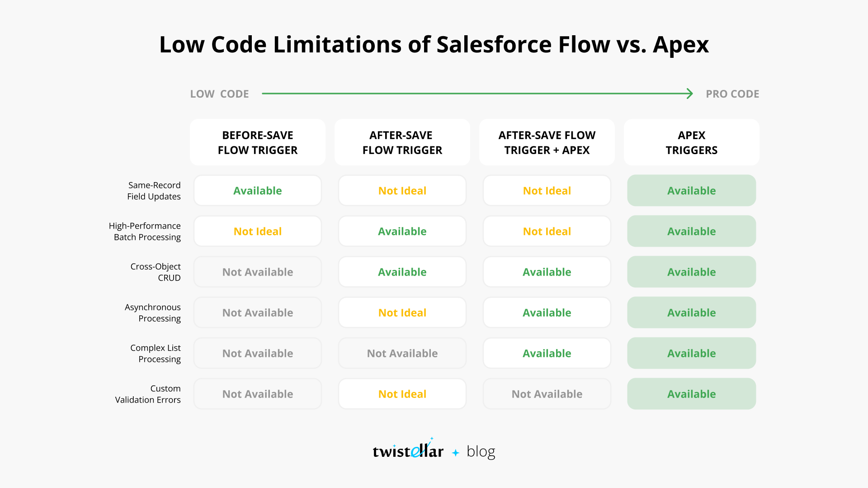The height and width of the screenshot is (488, 868).
Task: Click Not Available for Flow + Apex Validation Errors
Action: tap(547, 394)
